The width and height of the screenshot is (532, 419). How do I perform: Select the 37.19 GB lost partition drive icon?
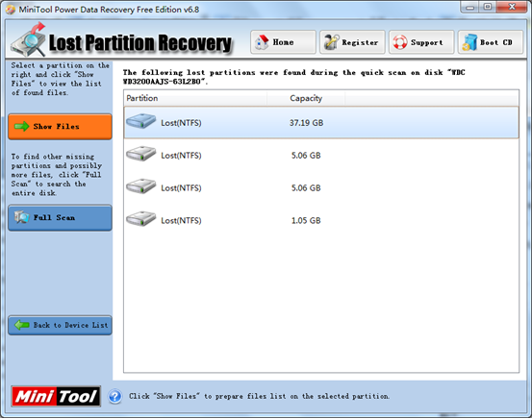click(x=140, y=121)
